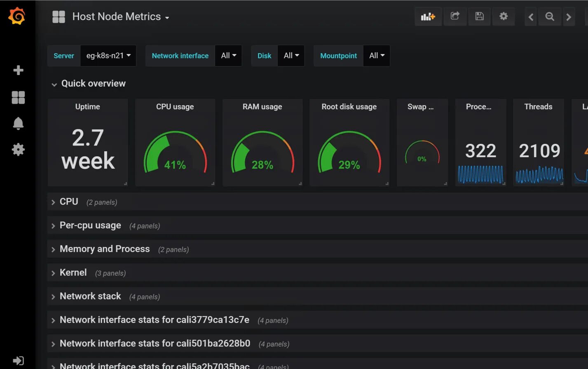Click the CPU usage panel title

[175, 107]
